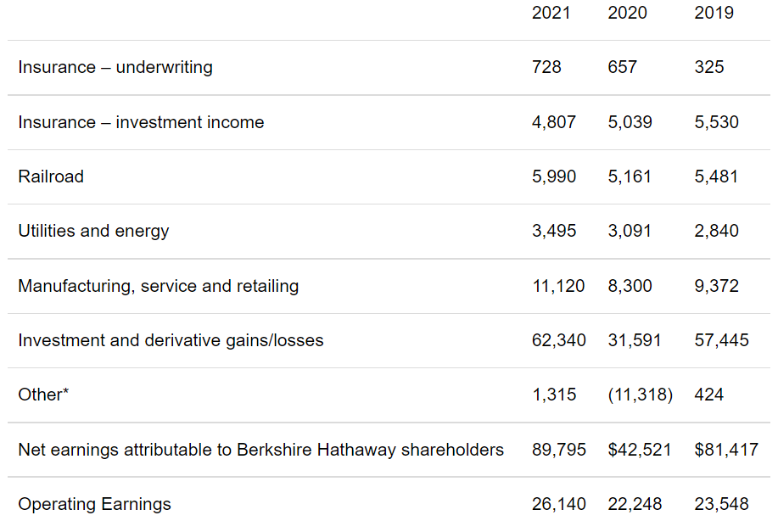The width and height of the screenshot is (778, 532).
Task: Select the Net earnings attributable row label
Action: (x=260, y=450)
